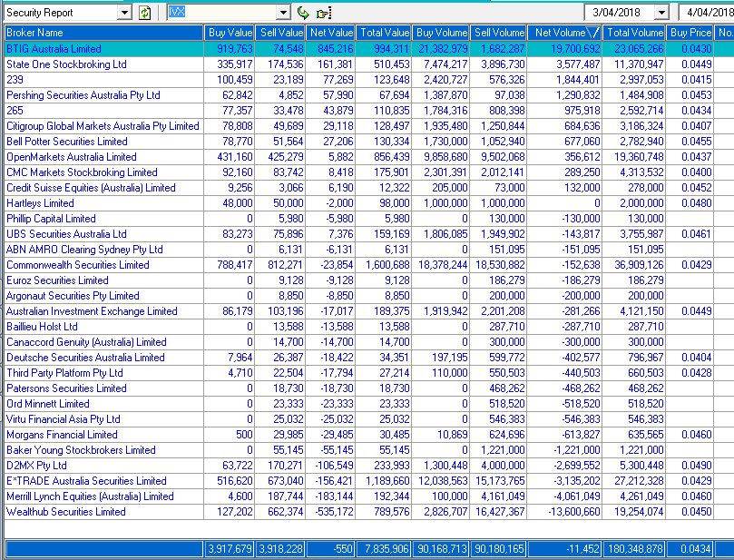The height and width of the screenshot is (560, 734).
Task: Click the net volume total -11,452
Action: 582,549
